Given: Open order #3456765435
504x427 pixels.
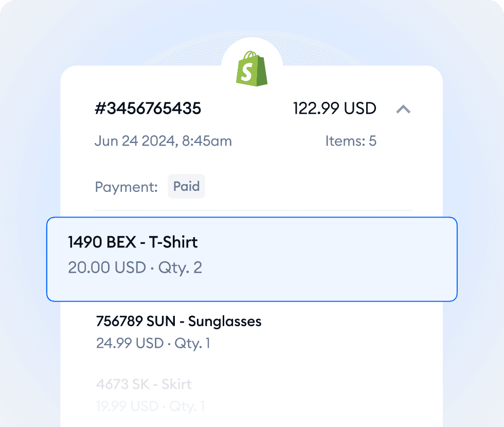Looking at the screenshot, I should 148,109.
